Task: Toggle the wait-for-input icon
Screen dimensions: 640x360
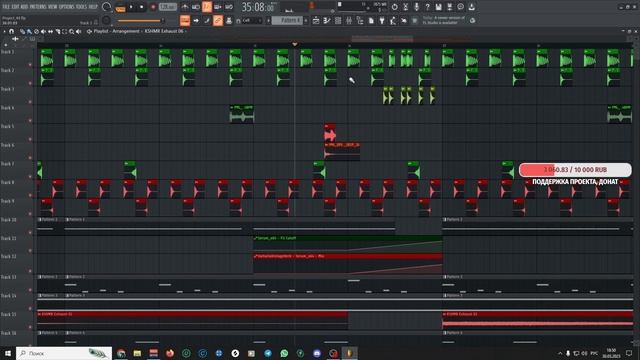Action: [x=196, y=7]
